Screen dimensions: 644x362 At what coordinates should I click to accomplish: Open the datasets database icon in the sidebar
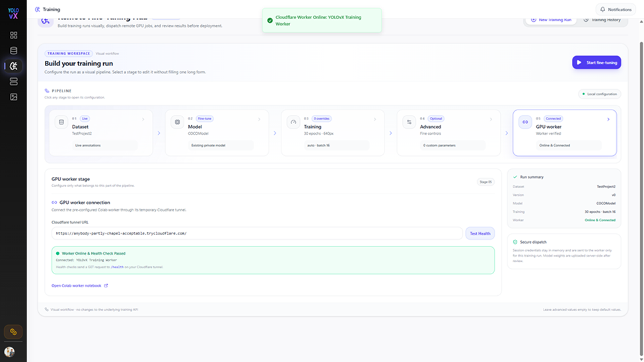click(14, 51)
